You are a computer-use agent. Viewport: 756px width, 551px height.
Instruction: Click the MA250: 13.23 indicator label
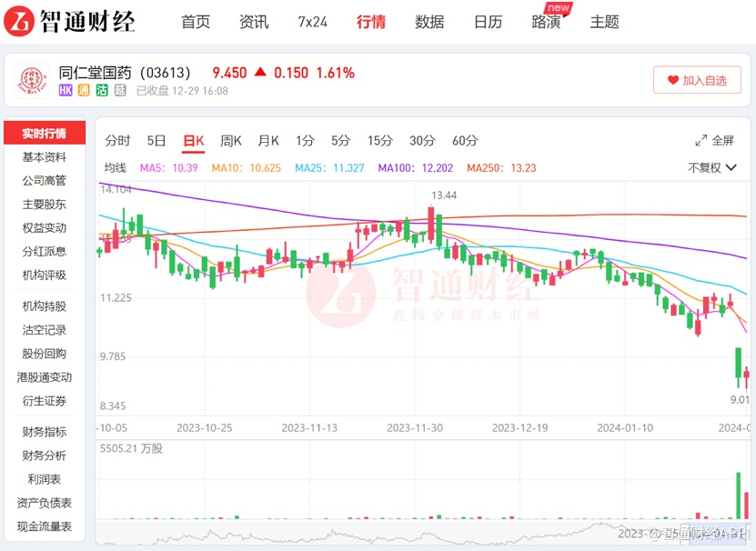501,168
